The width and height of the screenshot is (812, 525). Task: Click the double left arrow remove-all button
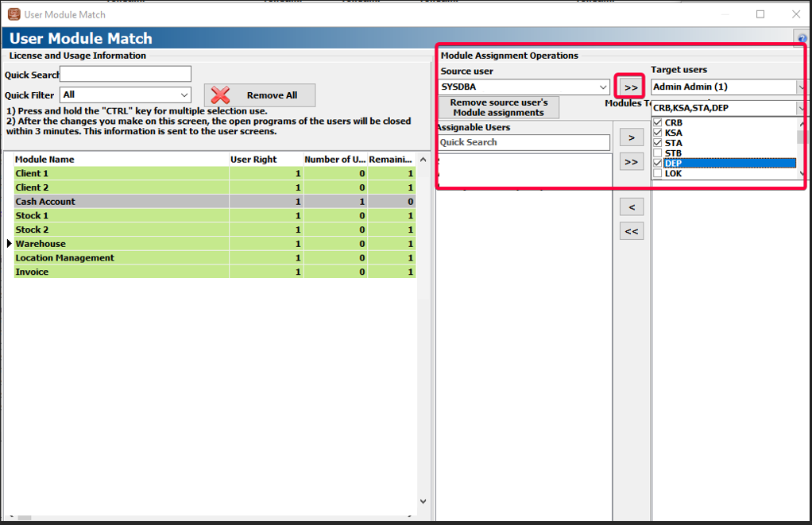pos(631,231)
